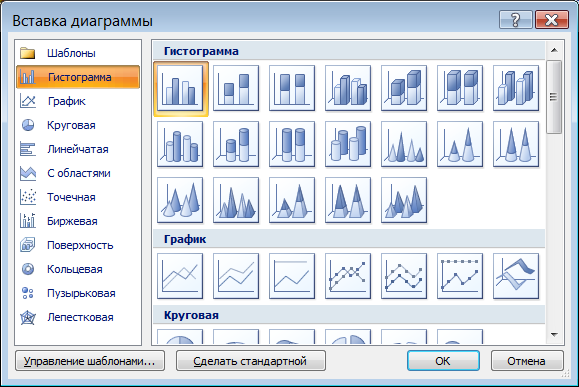
Task: Select the stacked cylinder chart
Action: click(x=236, y=144)
